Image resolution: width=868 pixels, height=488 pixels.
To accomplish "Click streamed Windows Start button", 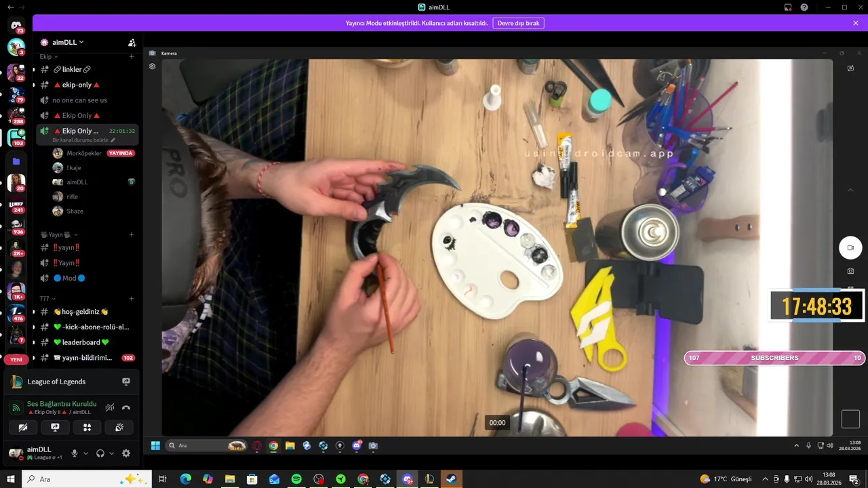I will (x=155, y=445).
